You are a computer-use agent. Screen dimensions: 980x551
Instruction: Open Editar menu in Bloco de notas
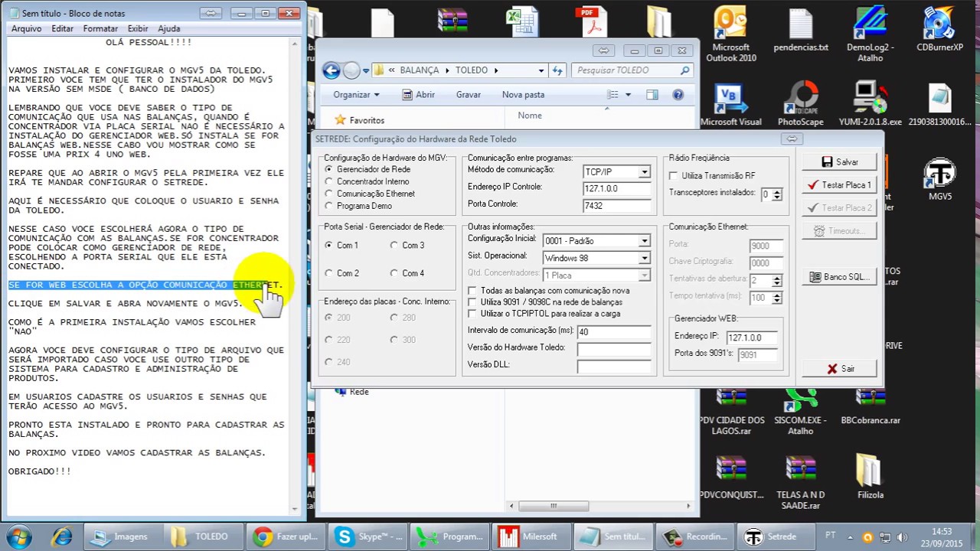pyautogui.click(x=62, y=28)
